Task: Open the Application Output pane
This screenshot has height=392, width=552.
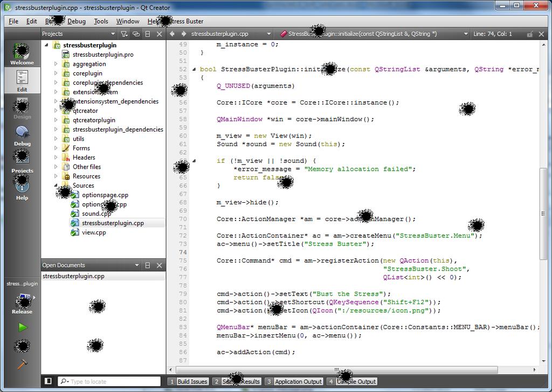Action: coord(294,381)
